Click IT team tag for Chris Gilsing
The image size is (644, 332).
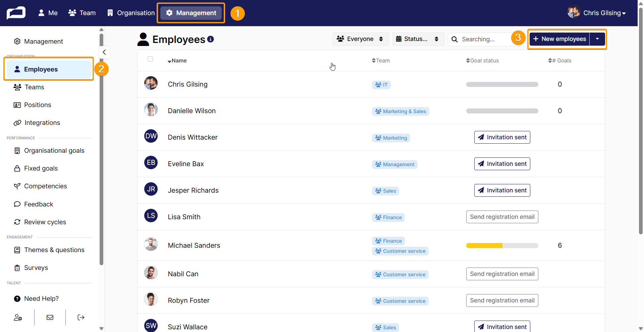click(381, 85)
